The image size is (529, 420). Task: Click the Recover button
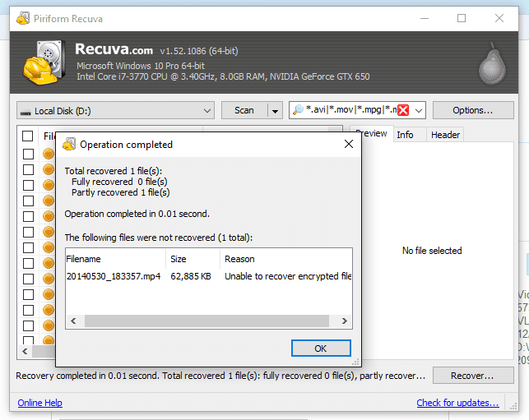[473, 376]
